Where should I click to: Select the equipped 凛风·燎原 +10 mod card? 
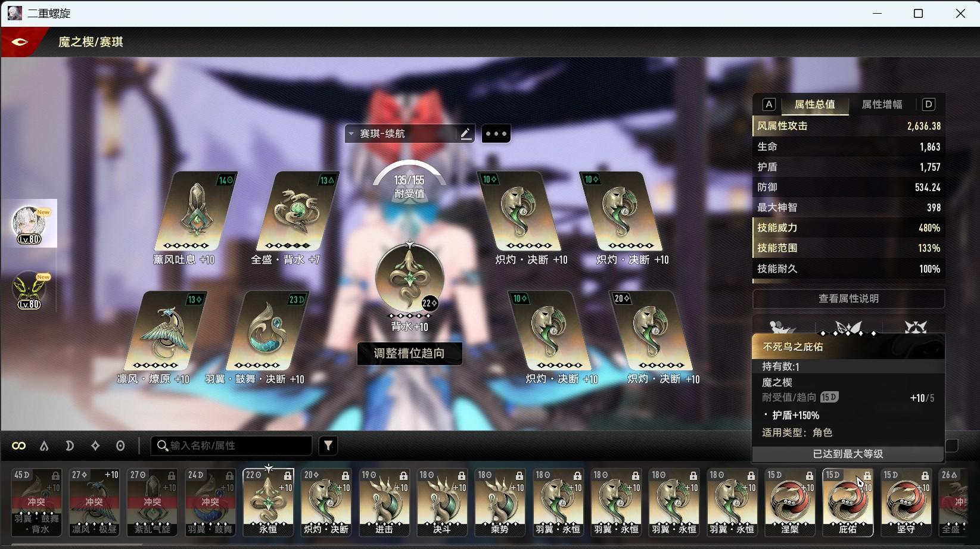click(166, 331)
